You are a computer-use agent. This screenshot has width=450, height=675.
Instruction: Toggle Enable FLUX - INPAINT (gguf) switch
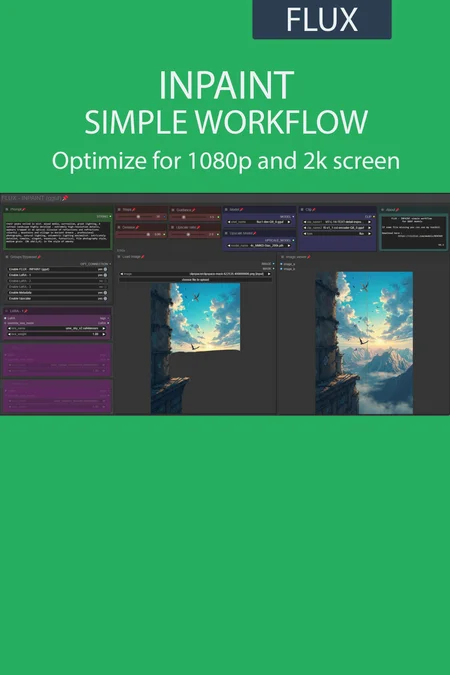click(105, 269)
